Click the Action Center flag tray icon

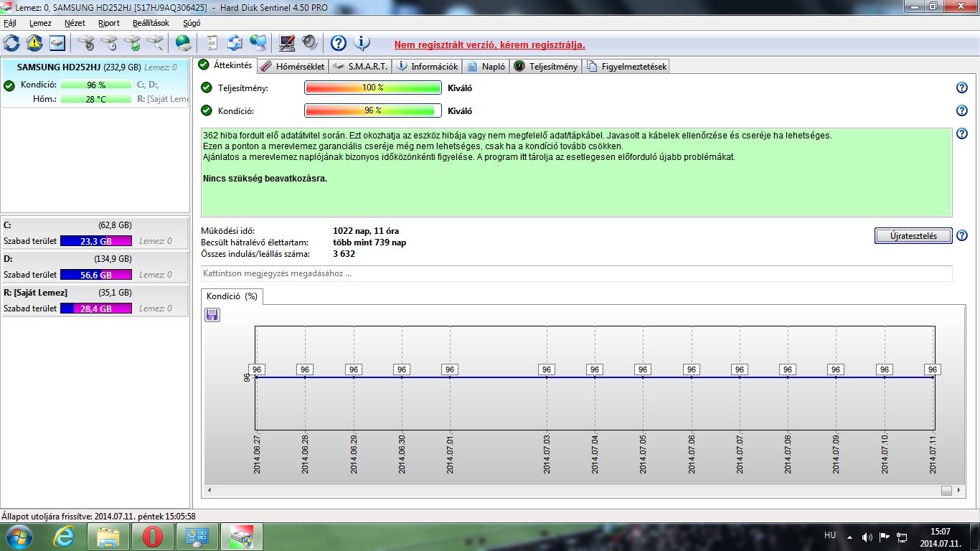coord(885,537)
